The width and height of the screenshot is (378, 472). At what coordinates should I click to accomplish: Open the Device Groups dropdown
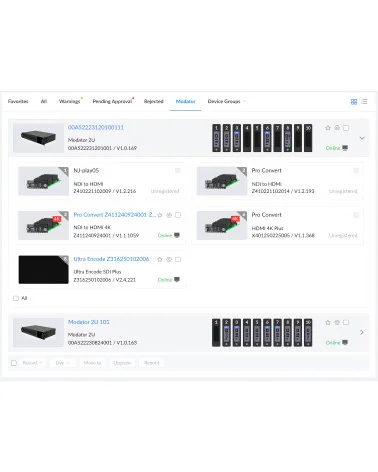[x=227, y=101]
